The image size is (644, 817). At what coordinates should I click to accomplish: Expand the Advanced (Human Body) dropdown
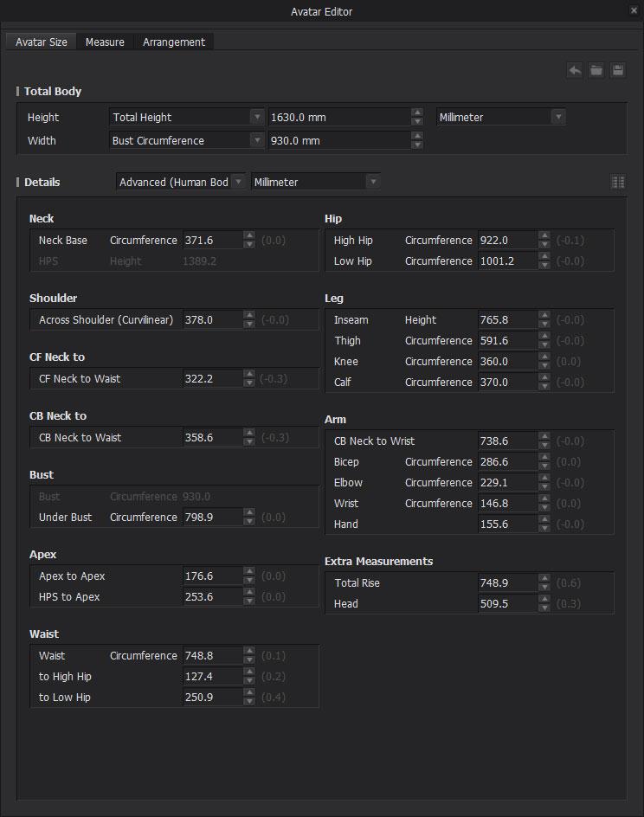pyautogui.click(x=238, y=182)
